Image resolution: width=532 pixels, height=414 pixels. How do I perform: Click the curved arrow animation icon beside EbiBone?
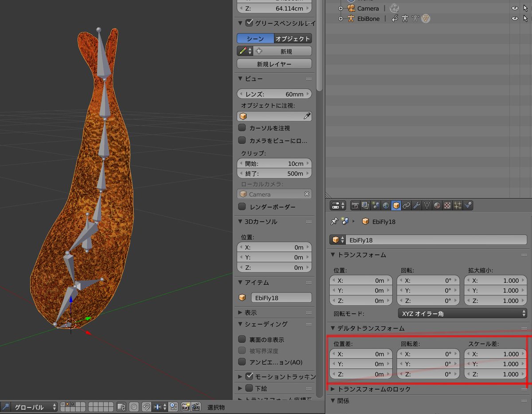coord(395,19)
